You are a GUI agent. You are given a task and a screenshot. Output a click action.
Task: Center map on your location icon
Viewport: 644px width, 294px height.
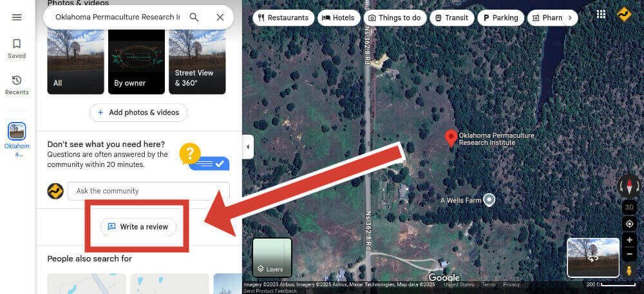coord(629,224)
